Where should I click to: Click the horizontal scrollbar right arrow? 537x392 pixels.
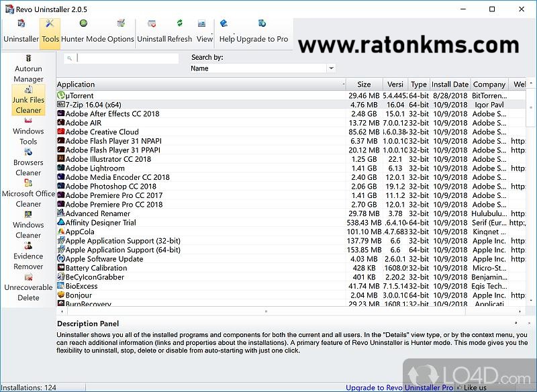520,311
